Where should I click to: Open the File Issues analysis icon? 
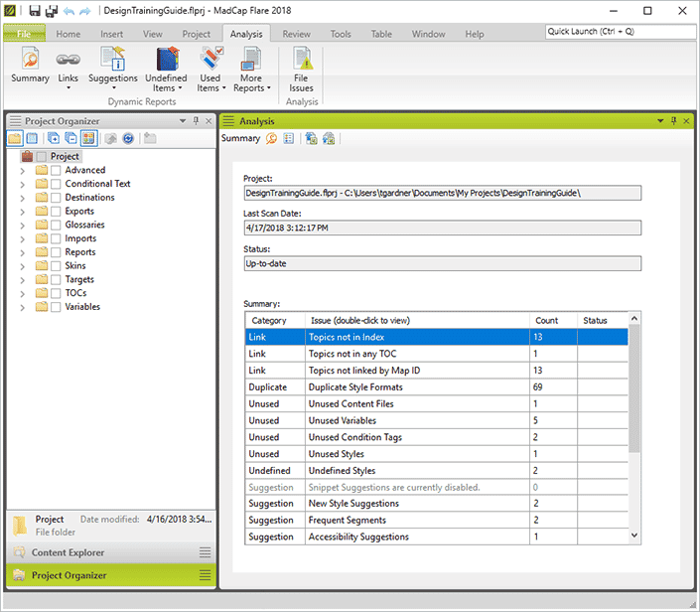(301, 60)
